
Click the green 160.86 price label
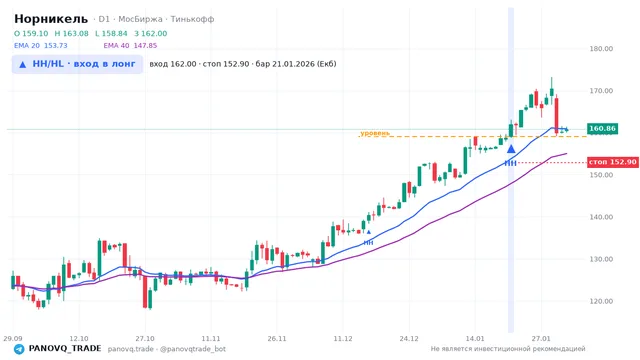click(602, 129)
